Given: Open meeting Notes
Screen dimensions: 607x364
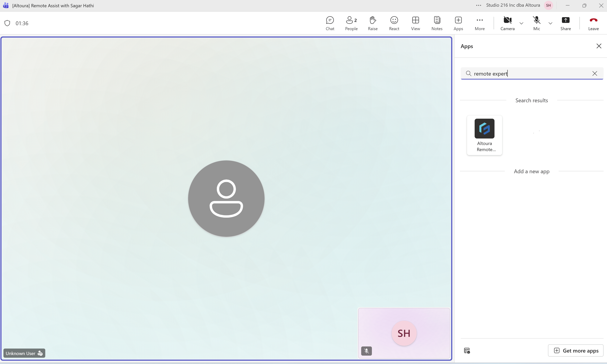Looking at the screenshot, I should coord(437,23).
